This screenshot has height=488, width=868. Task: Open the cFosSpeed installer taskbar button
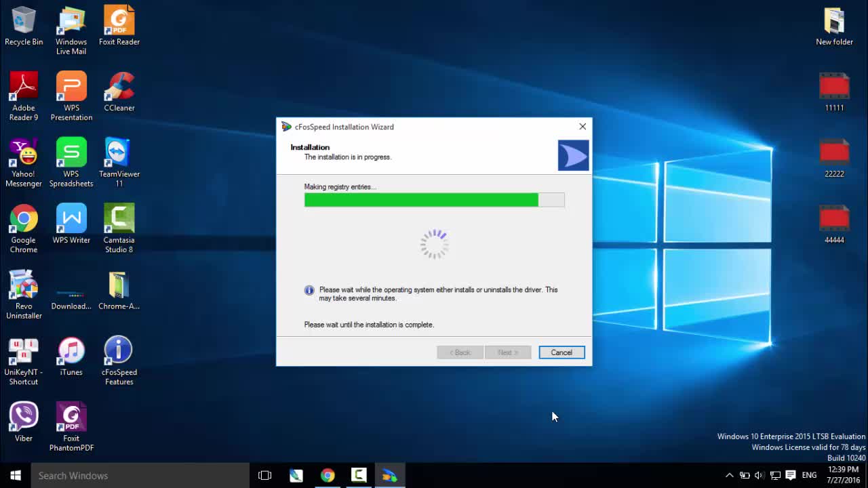pyautogui.click(x=390, y=475)
